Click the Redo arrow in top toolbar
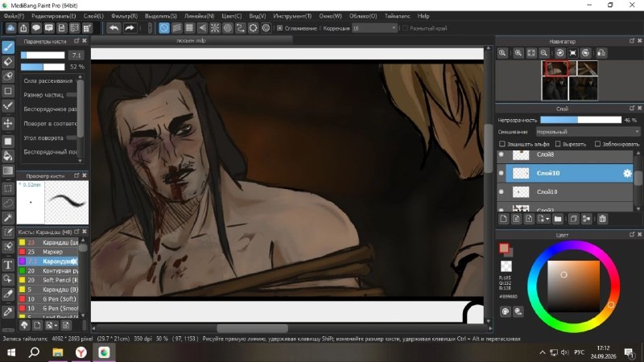 click(130, 28)
